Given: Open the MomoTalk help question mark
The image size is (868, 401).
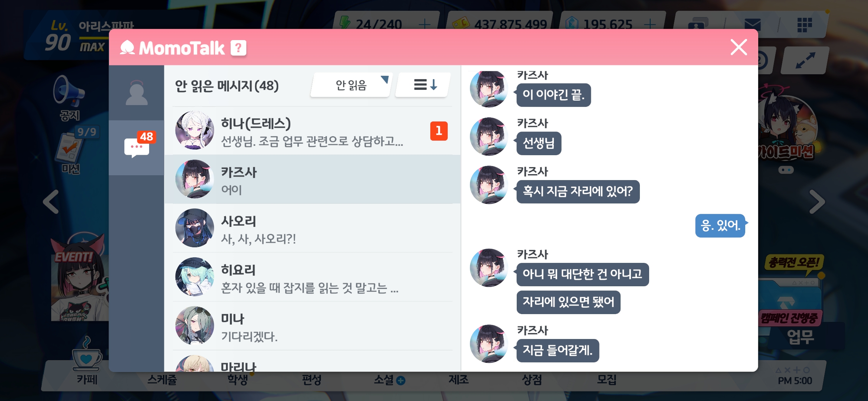Looking at the screenshot, I should click(x=239, y=48).
